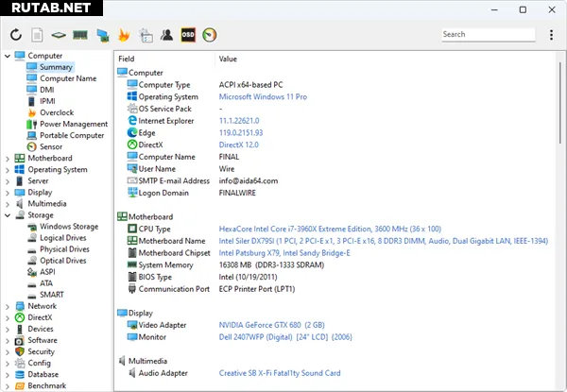Click inside the Search field
Image resolution: width=567 pixels, height=392 pixels.
tap(489, 34)
